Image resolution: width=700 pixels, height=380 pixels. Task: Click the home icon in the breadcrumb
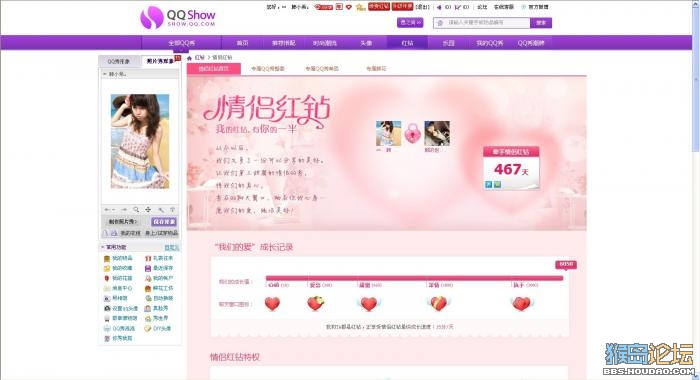[189, 58]
